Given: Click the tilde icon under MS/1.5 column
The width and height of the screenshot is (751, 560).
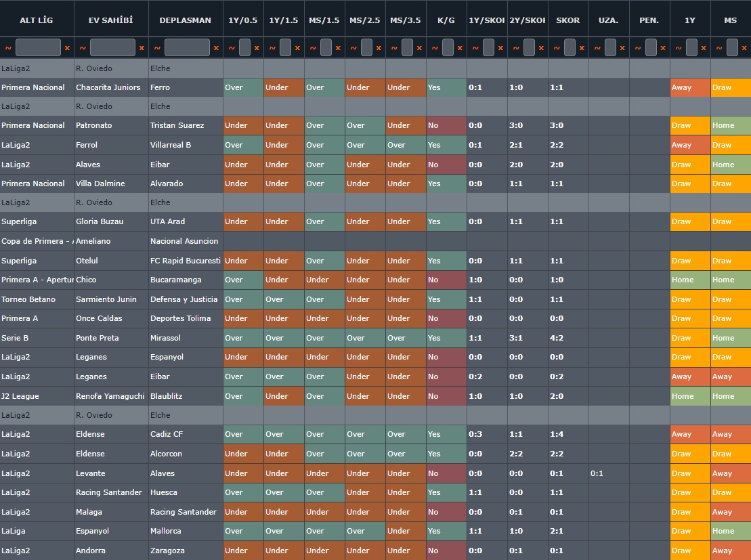Looking at the screenshot, I should [x=313, y=48].
